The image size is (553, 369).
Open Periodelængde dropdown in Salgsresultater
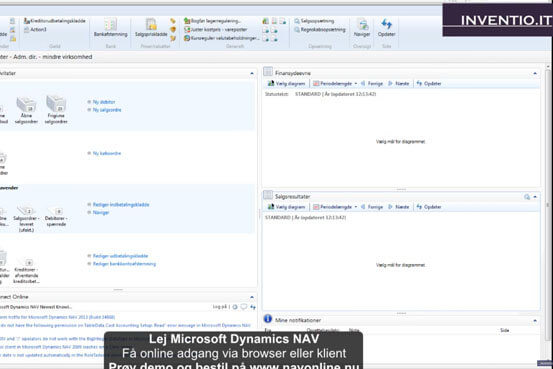(335, 207)
